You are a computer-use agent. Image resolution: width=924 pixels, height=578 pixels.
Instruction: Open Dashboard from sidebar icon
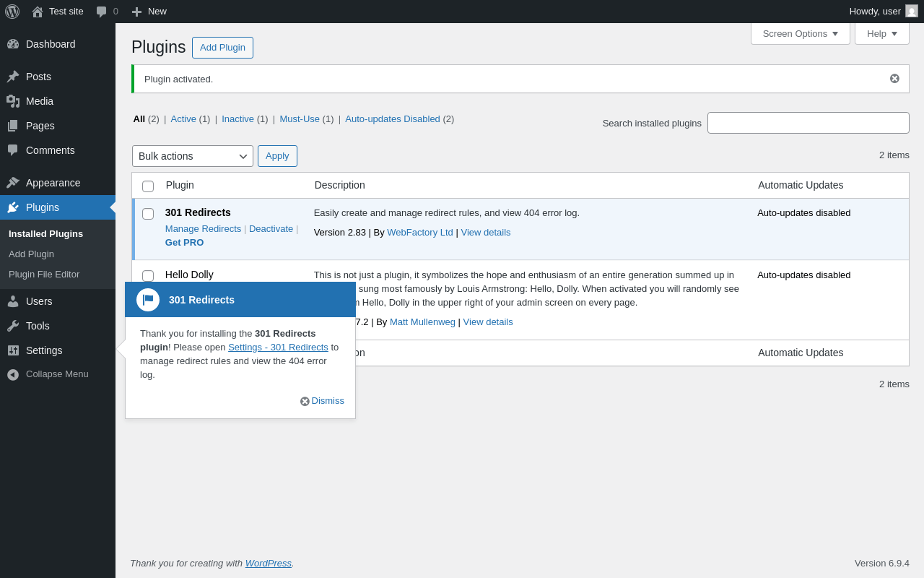point(13,44)
